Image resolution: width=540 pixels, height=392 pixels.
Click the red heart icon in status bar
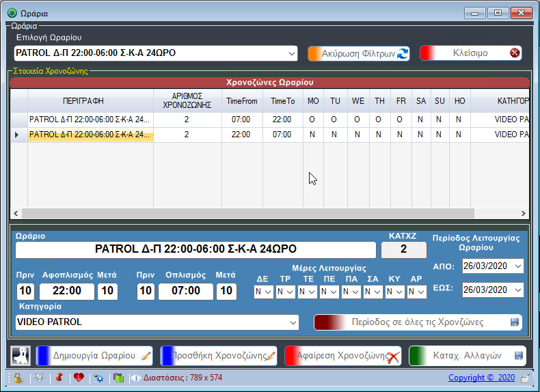pos(79,378)
